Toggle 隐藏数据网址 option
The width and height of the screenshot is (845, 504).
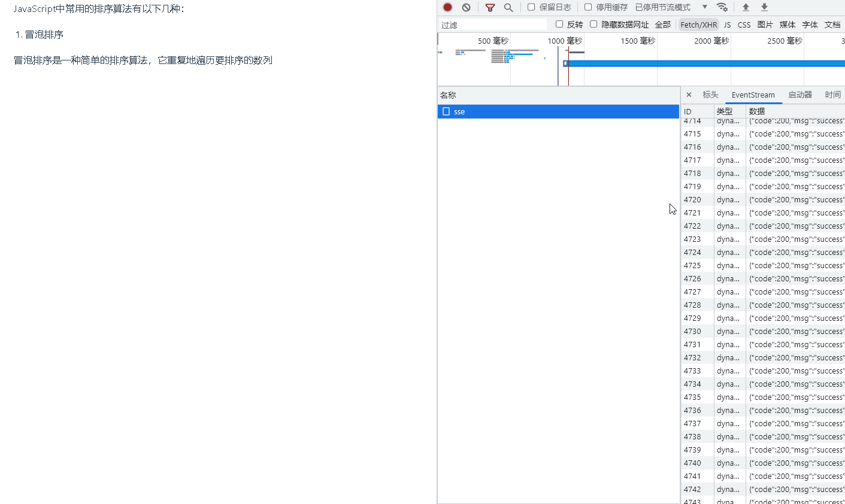click(x=593, y=24)
